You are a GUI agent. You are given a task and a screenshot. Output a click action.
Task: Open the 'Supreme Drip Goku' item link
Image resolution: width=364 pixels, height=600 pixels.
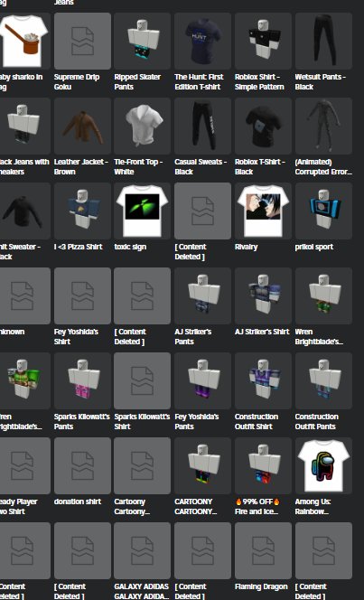(77, 82)
